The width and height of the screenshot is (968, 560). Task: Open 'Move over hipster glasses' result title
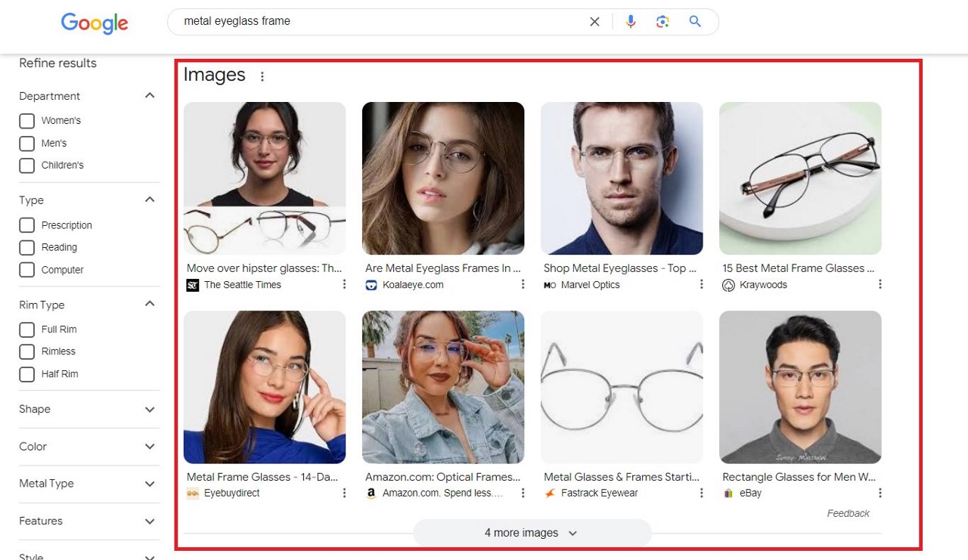(264, 268)
